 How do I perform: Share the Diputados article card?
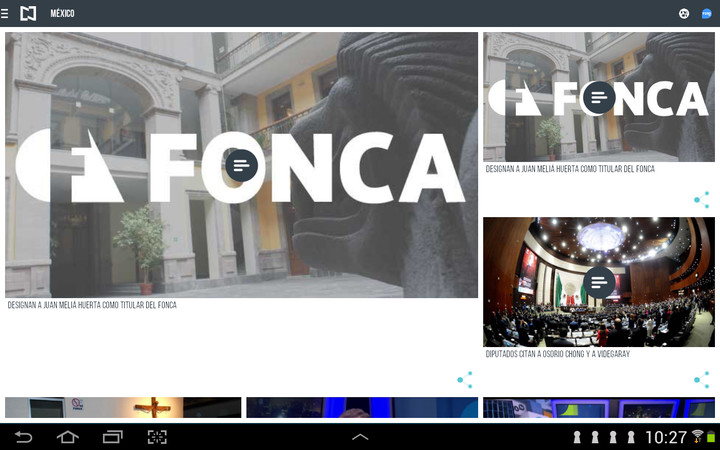(702, 380)
